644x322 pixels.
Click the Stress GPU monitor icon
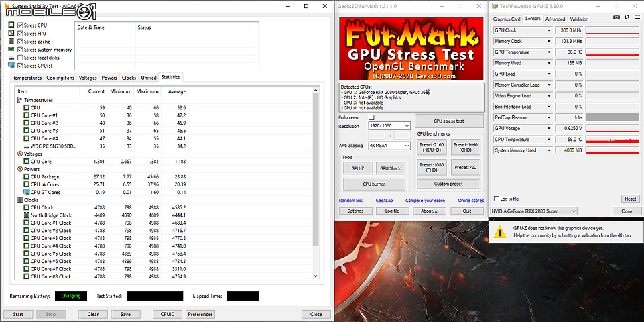pyautogui.click(x=11, y=66)
